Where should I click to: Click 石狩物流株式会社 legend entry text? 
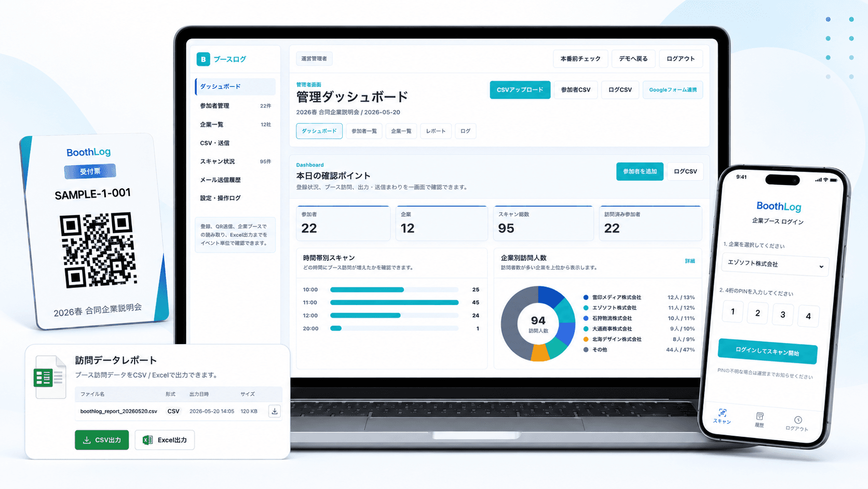point(612,319)
